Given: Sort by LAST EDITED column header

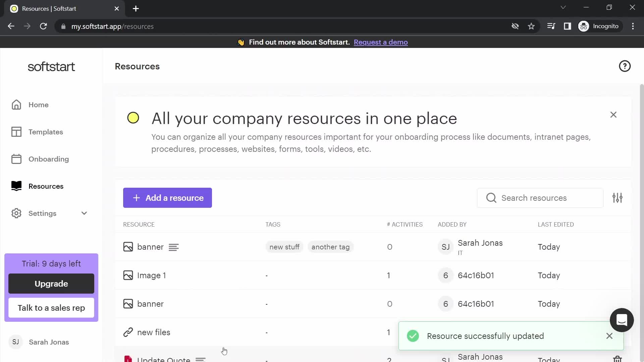Looking at the screenshot, I should [556, 224].
